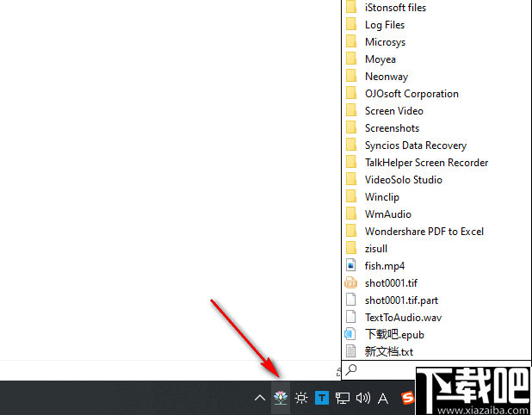Open the VideoSolo Studio folder

tap(404, 180)
